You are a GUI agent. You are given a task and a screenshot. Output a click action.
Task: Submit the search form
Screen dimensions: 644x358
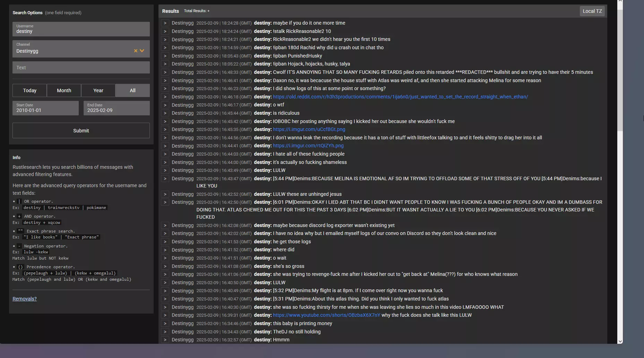[x=81, y=131]
